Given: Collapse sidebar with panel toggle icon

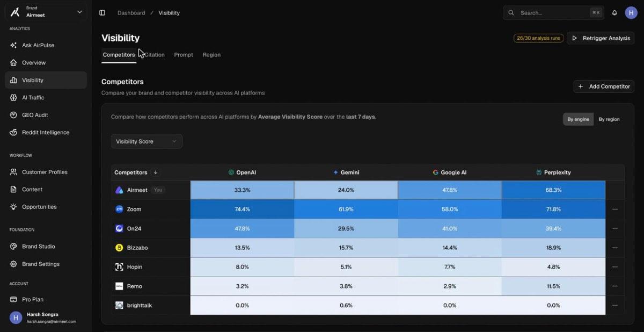Looking at the screenshot, I should 102,13.
